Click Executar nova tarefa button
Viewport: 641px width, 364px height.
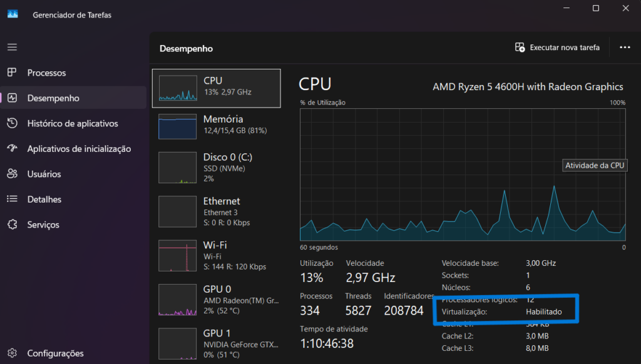tap(556, 48)
